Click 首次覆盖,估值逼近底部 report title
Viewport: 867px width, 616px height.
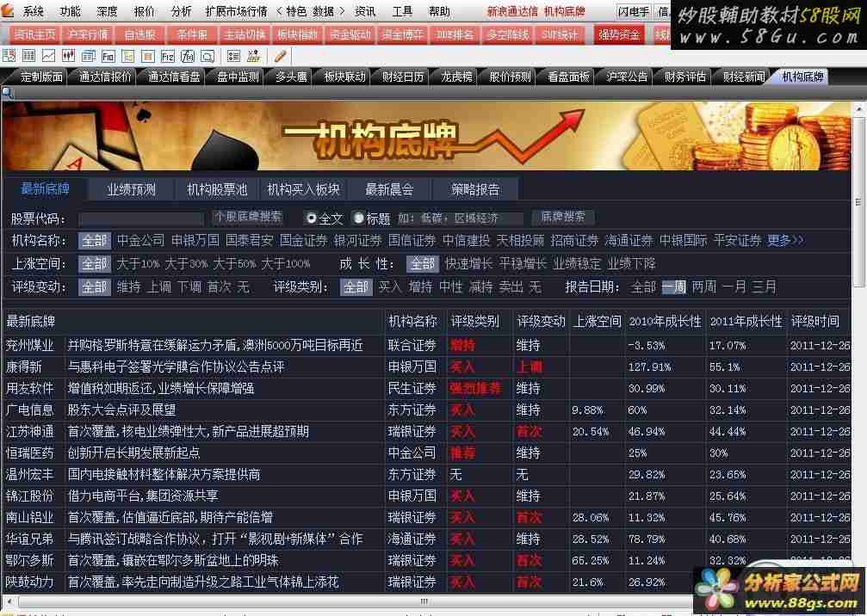(170, 518)
